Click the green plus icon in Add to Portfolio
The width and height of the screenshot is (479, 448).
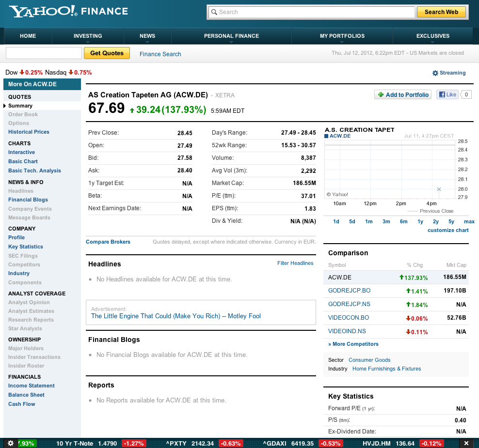381,94
